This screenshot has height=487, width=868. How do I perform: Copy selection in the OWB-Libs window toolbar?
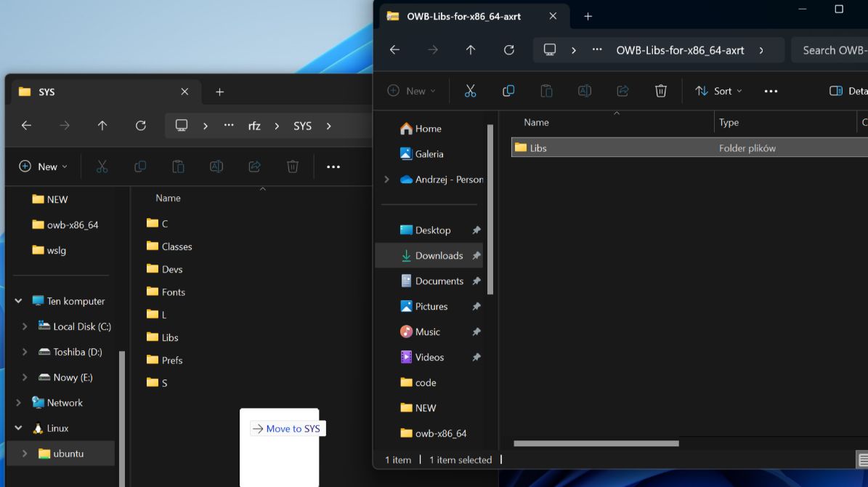(508, 91)
